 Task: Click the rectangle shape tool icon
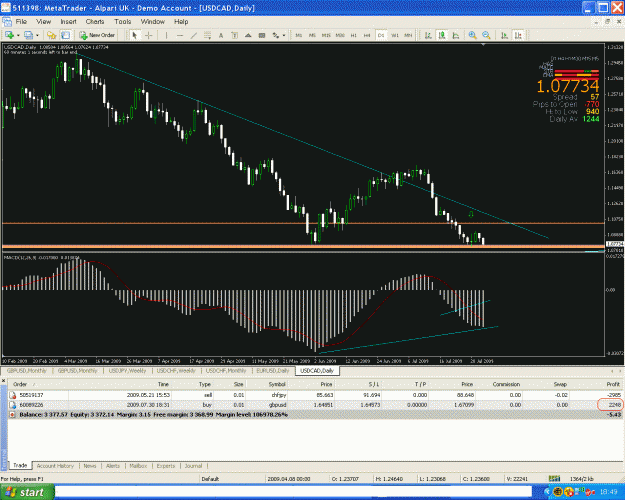pyautogui.click(x=262, y=35)
